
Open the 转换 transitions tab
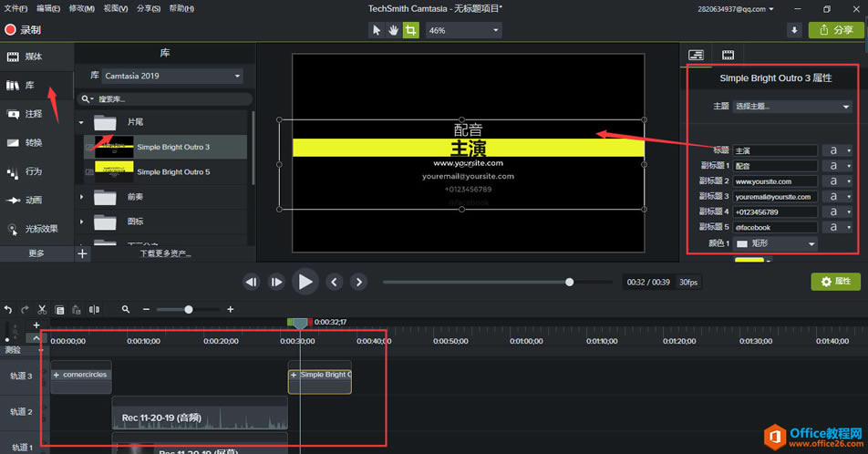[36, 142]
